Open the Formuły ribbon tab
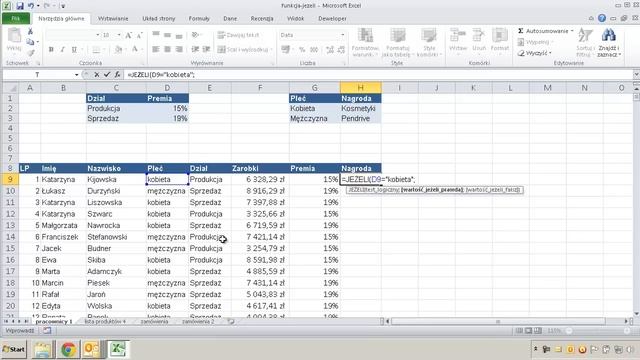The width and height of the screenshot is (640, 360). (x=199, y=19)
